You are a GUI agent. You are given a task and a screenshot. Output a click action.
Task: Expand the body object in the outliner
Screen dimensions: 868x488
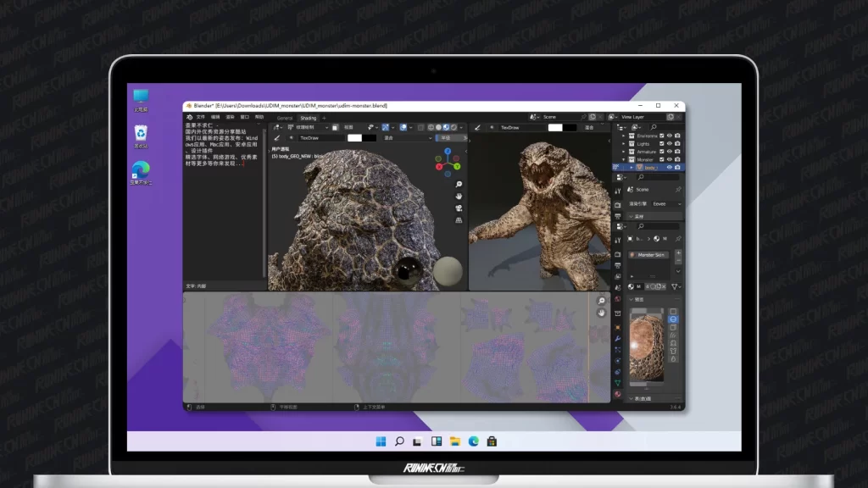point(631,168)
